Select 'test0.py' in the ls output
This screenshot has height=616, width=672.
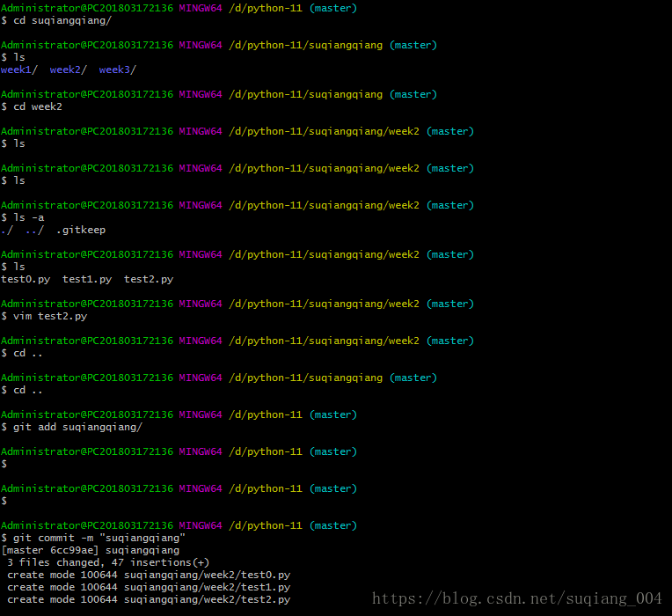[x=26, y=280]
